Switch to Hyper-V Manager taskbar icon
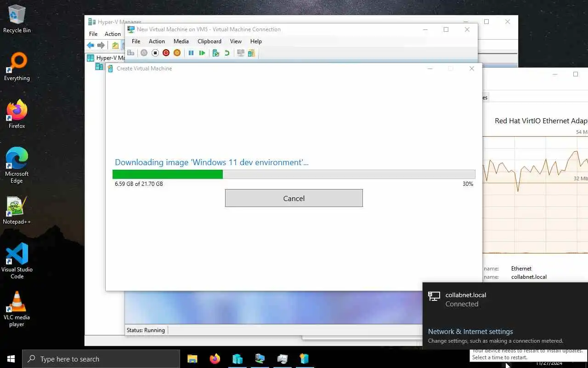This screenshot has width=588, height=368. pyautogui.click(x=237, y=359)
